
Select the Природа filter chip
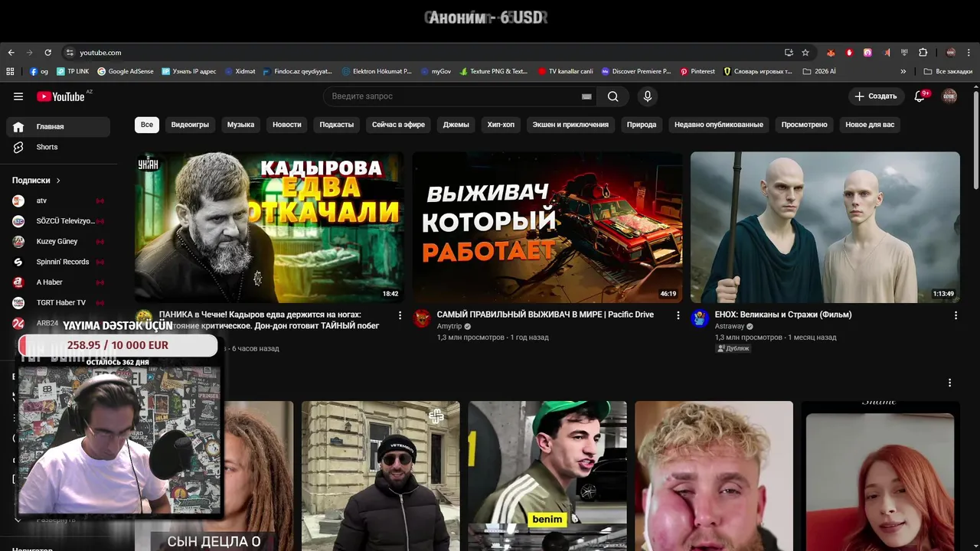642,125
